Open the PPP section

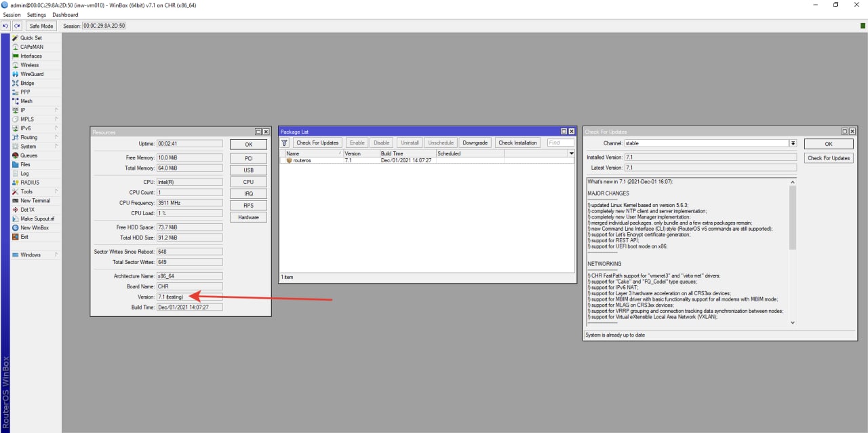[25, 92]
